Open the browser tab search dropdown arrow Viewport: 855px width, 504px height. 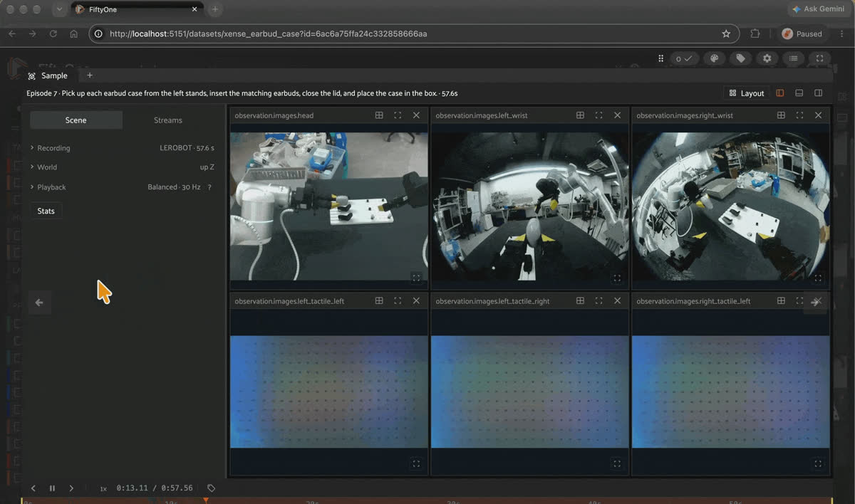click(59, 9)
